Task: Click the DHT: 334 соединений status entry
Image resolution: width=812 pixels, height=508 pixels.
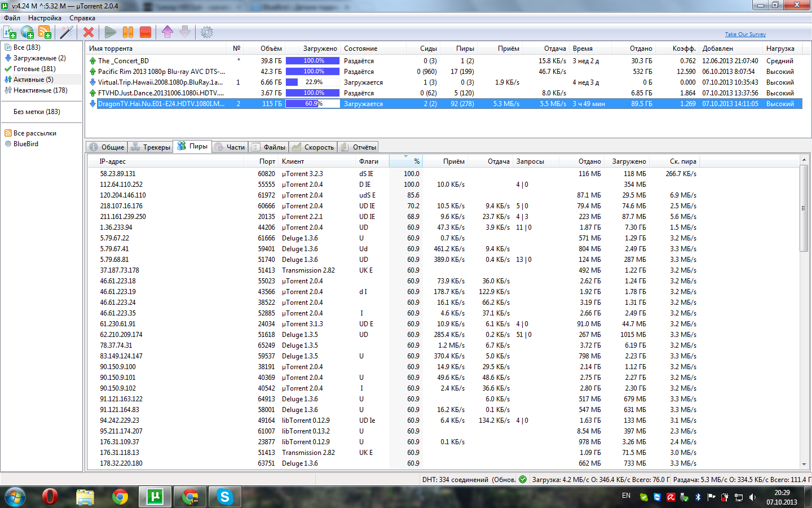Action: pos(469,480)
